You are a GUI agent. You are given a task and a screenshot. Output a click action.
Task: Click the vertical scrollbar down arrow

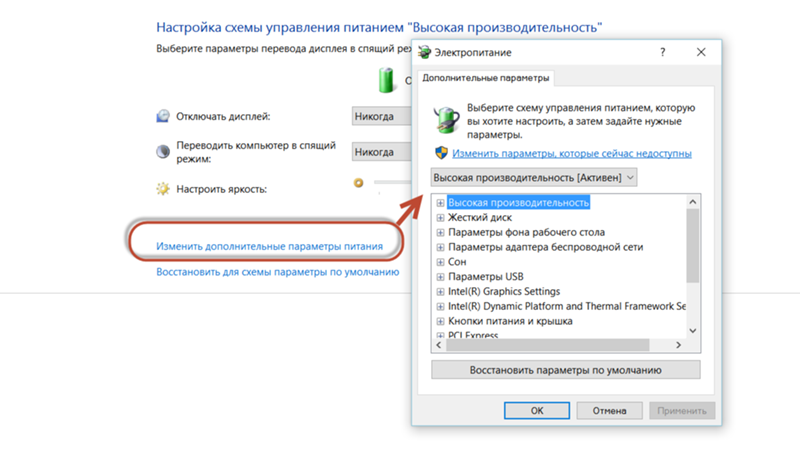point(692,331)
